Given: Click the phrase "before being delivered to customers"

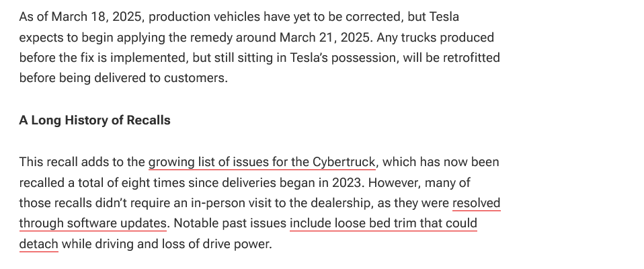Looking at the screenshot, I should click(122, 78).
